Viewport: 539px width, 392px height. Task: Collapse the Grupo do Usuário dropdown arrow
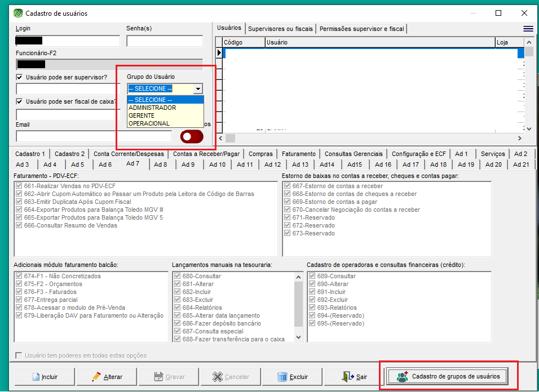[x=197, y=89]
